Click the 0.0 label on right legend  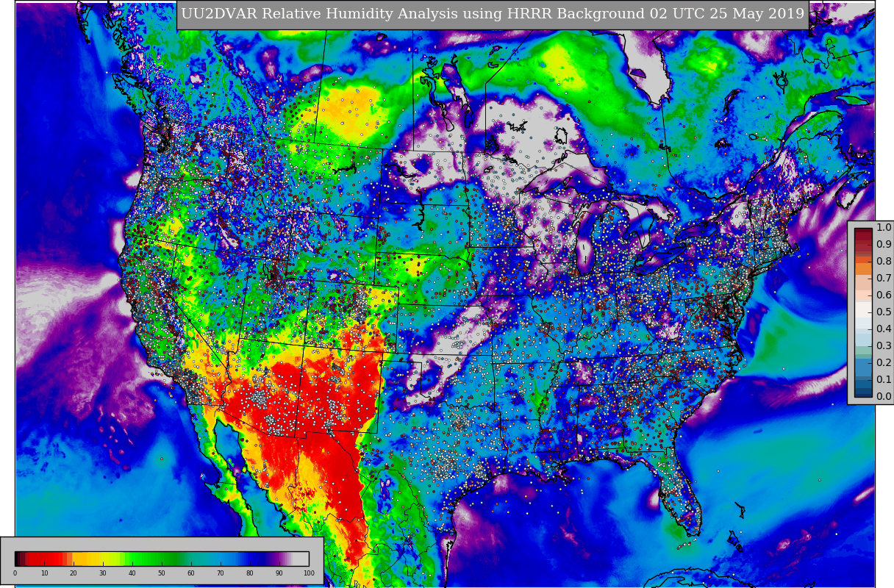pyautogui.click(x=884, y=397)
